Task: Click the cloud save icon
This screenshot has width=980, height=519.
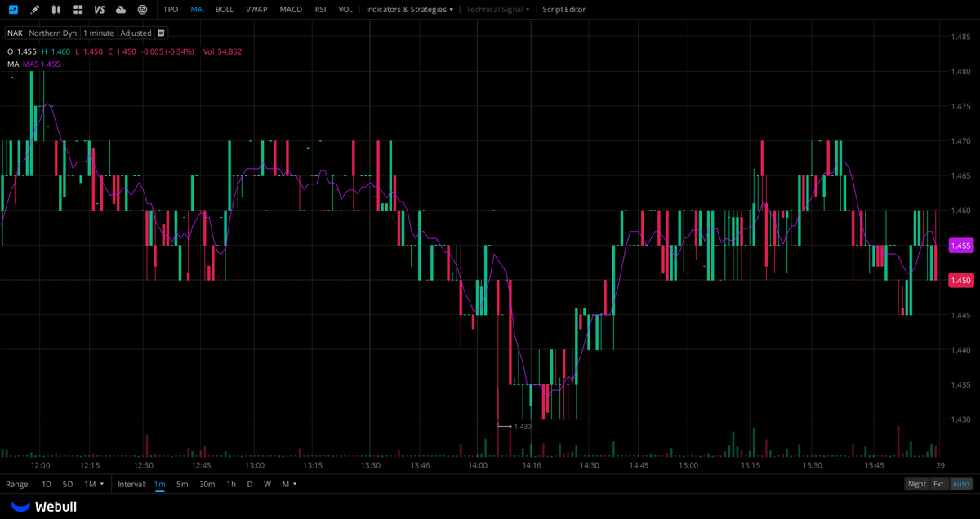Action: 121,10
